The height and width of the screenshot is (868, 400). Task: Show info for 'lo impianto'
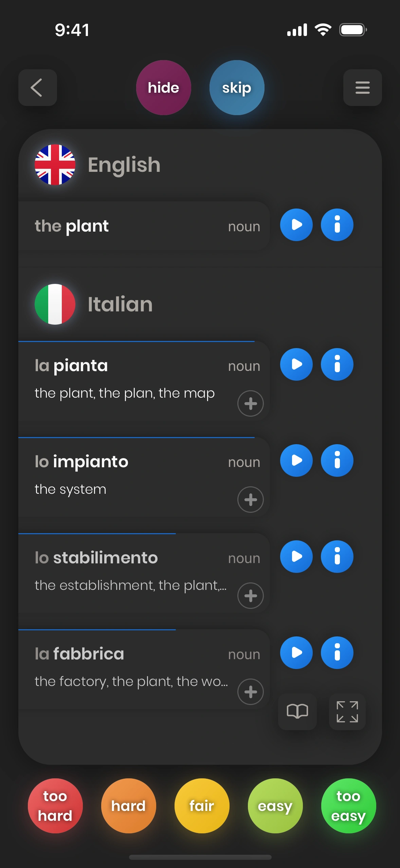click(337, 460)
